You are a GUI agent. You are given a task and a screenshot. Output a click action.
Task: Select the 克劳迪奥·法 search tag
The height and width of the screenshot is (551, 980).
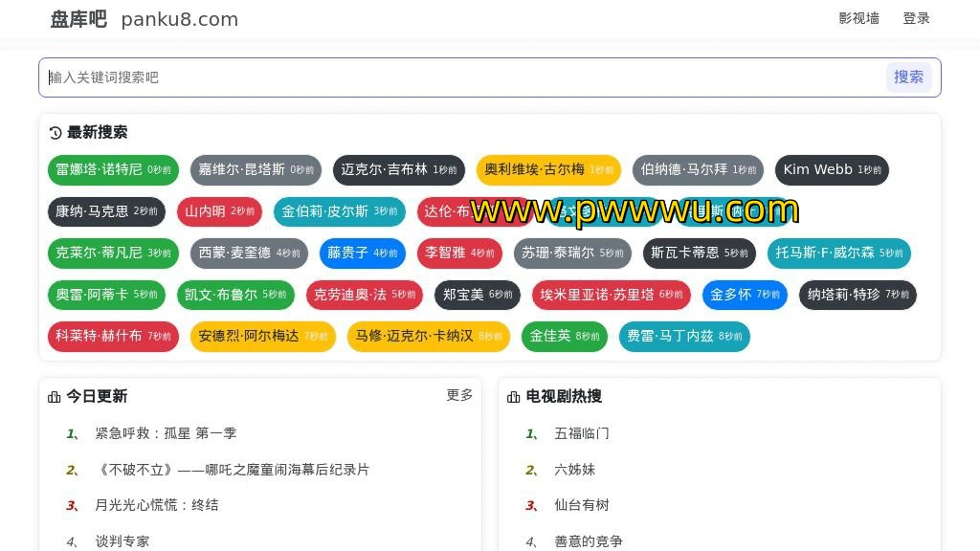coord(365,295)
